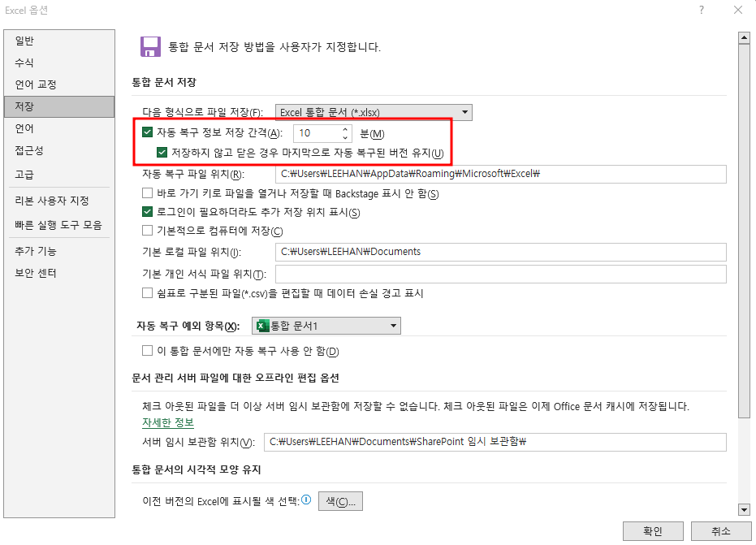Click the purple floppy disk save icon
Screen dimensions: 756x545
[x=150, y=47]
